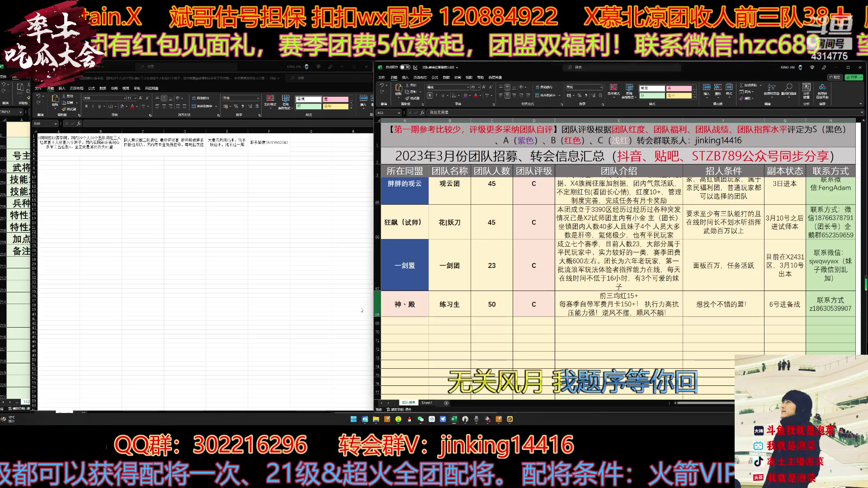Click 自动求和 AutoSum in right Excel
This screenshot has width=868, height=488.
pyautogui.click(x=749, y=85)
